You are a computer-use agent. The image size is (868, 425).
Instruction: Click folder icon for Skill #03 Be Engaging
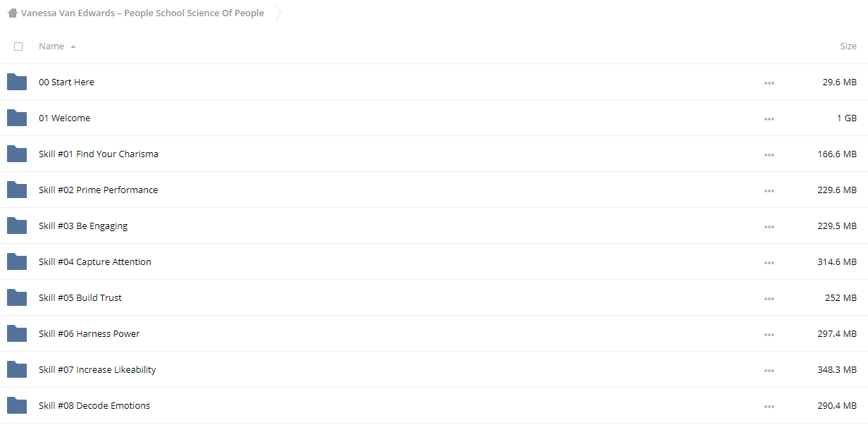click(17, 226)
